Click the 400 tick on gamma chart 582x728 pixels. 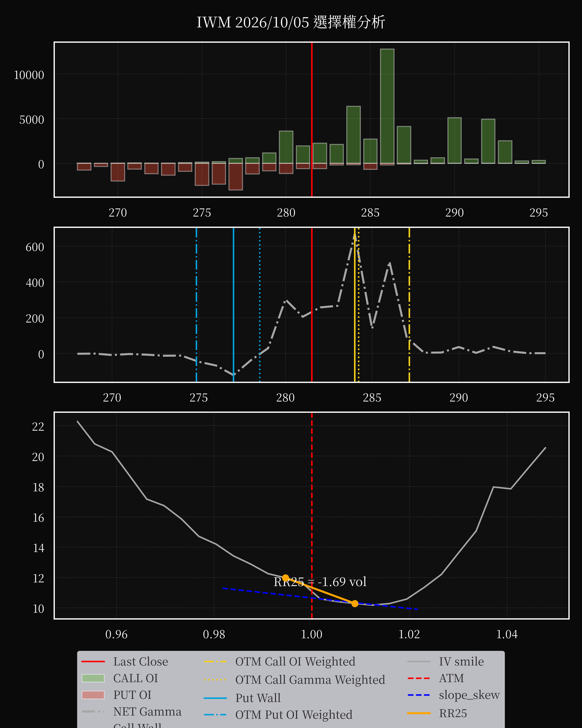coord(35,283)
